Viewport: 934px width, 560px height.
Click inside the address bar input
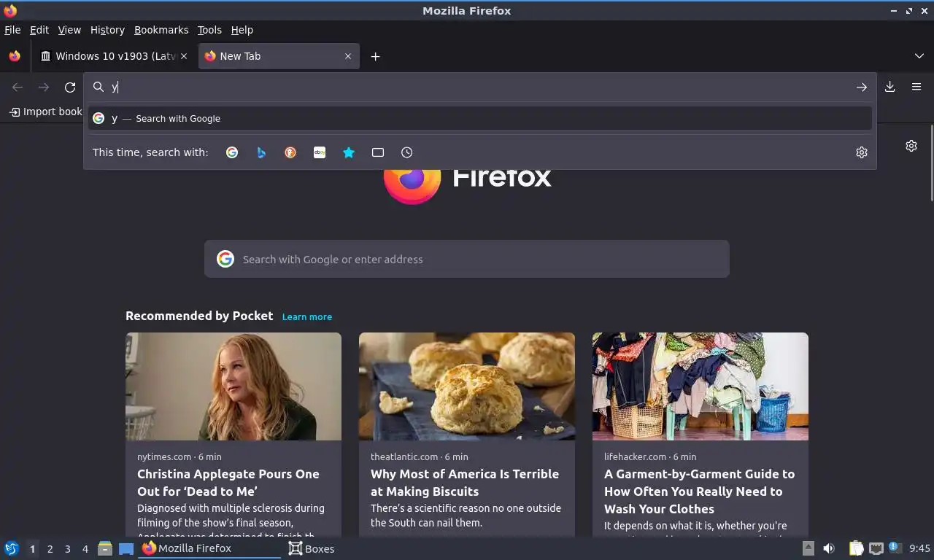pos(482,87)
